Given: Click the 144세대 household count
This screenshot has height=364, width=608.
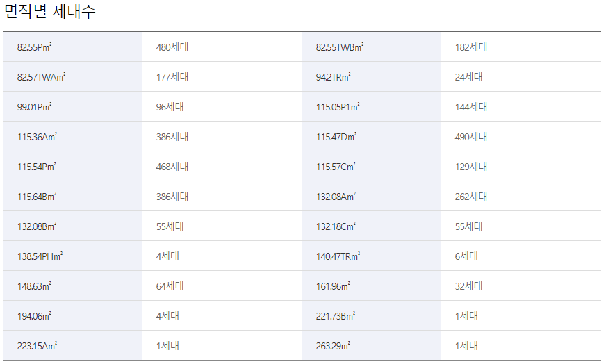Looking at the screenshot, I should [471, 107].
